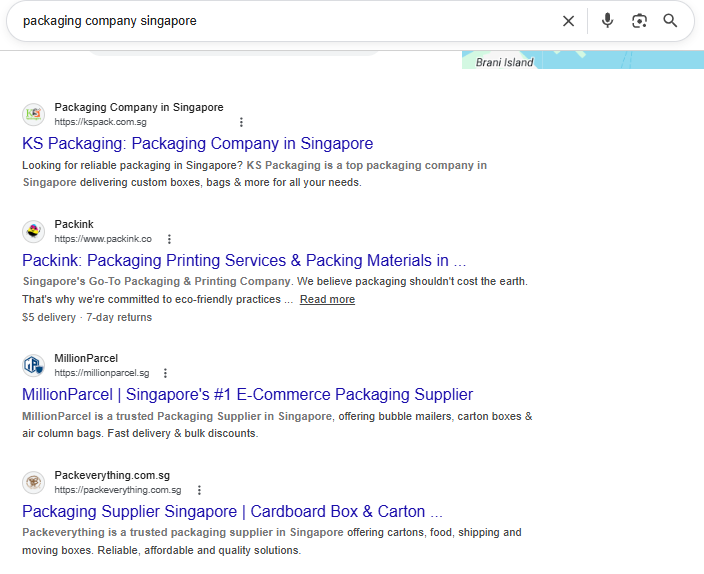The image size is (704, 574).
Task: Open more options for packeverything.com.sg result
Action: click(x=199, y=490)
